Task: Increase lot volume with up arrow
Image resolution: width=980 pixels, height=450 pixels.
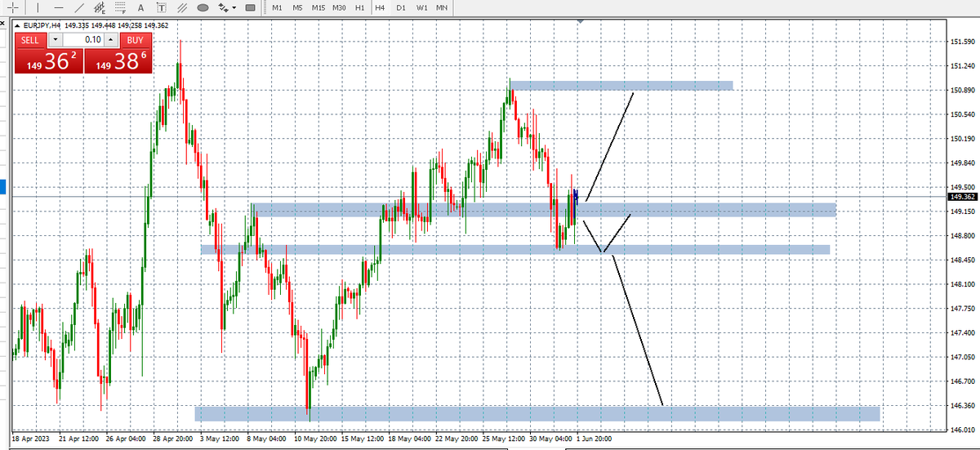Action: click(x=110, y=40)
